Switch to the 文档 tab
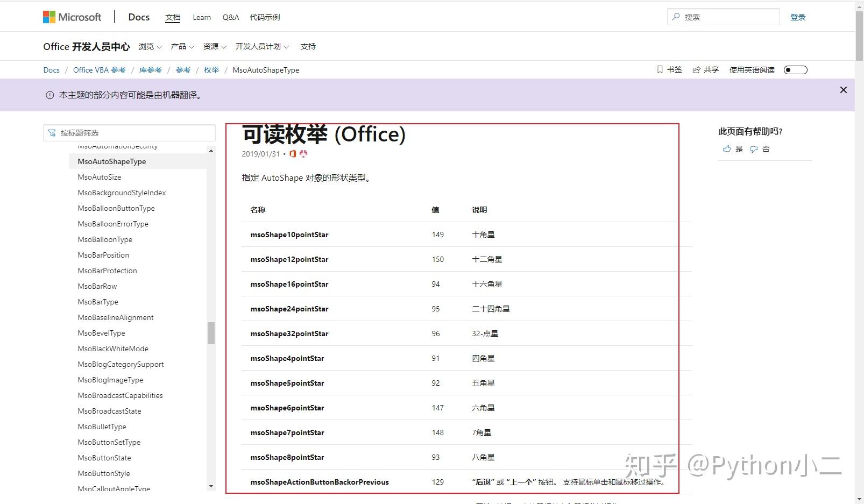Screen dimensions: 864x504 point(173,17)
